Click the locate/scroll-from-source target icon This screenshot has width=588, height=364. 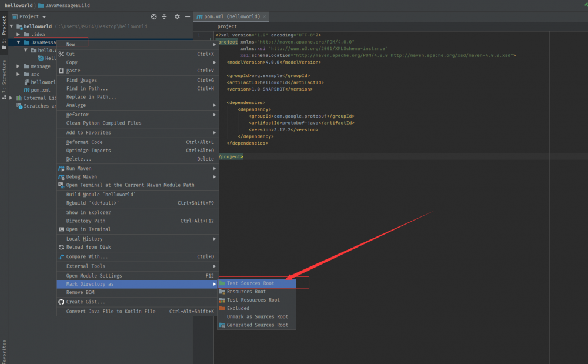tap(154, 16)
